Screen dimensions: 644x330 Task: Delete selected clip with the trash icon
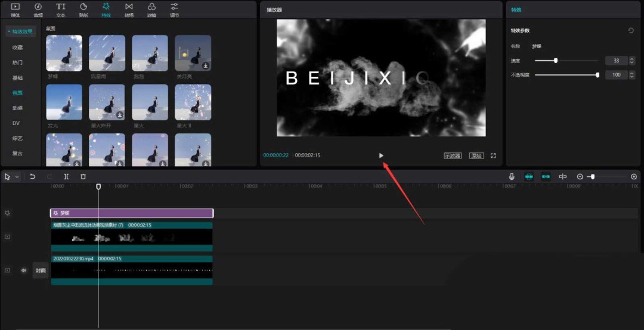[83, 177]
